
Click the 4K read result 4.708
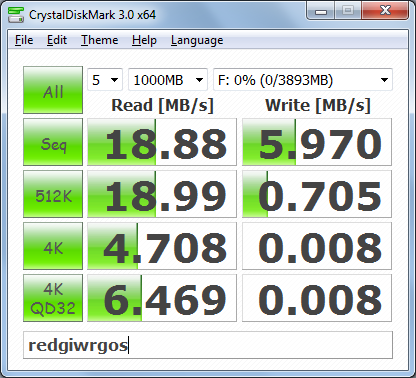162,246
